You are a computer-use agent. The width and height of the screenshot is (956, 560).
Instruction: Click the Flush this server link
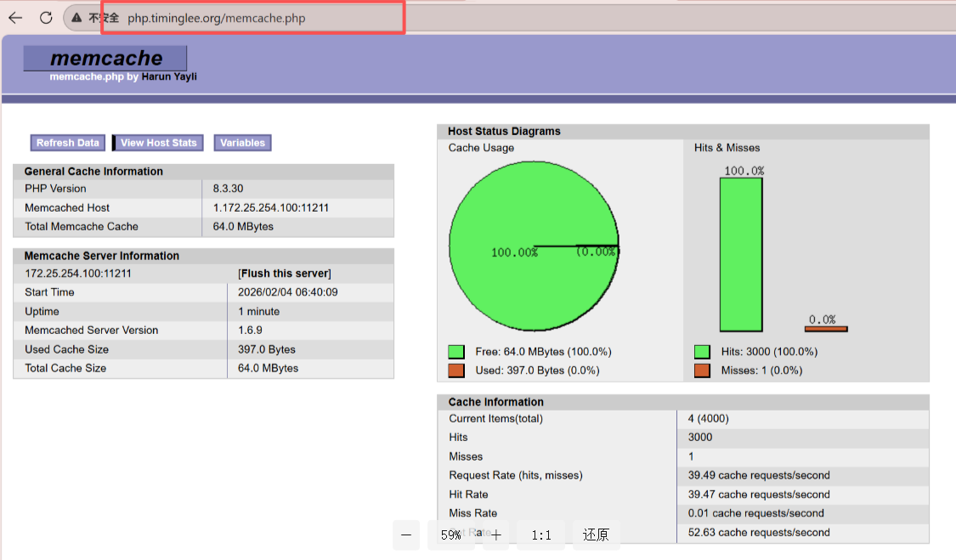[x=285, y=274]
